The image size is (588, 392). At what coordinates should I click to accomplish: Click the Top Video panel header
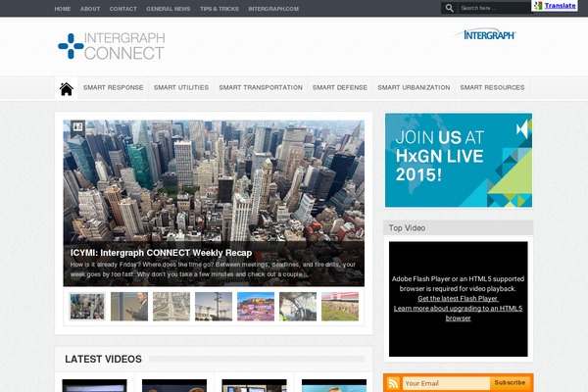(x=459, y=227)
